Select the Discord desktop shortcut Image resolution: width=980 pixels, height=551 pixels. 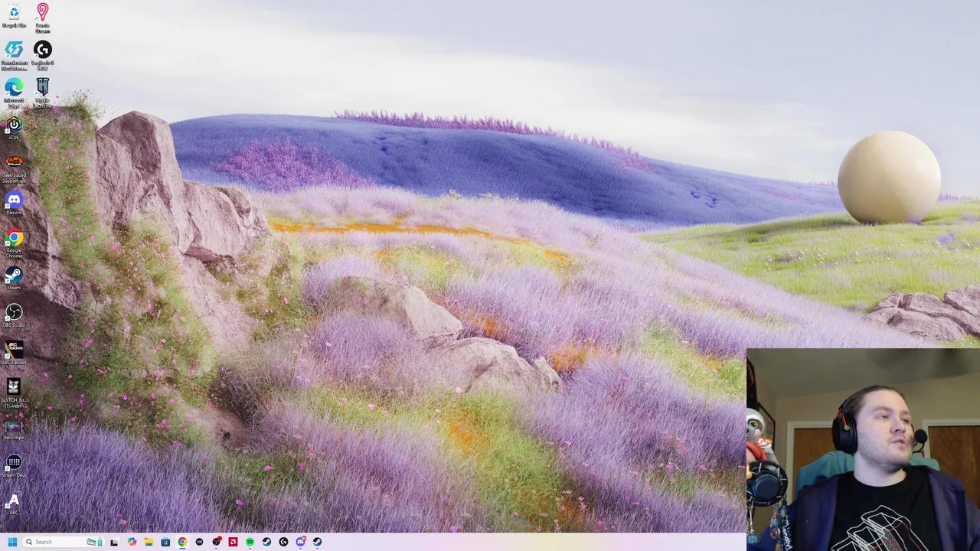pos(14,204)
